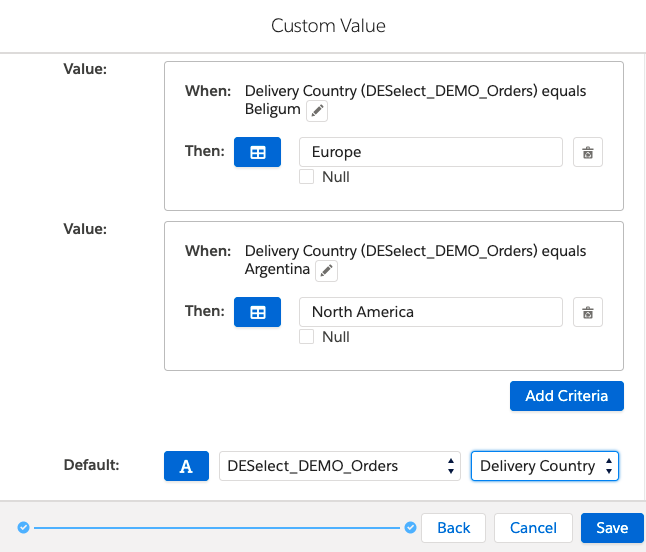Click the Default label
Image resolution: width=646 pixels, height=552 pixels.
[x=91, y=465]
